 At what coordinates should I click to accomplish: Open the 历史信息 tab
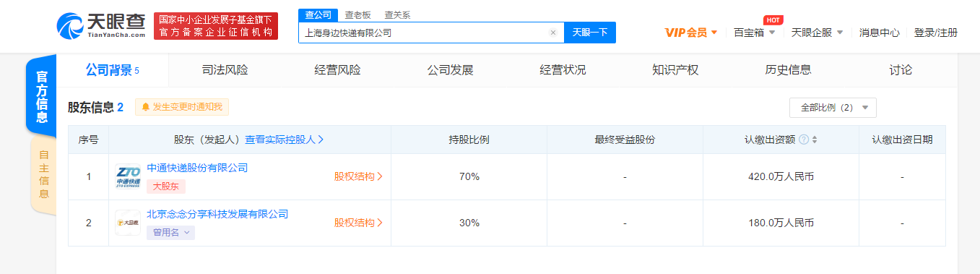pyautogui.click(x=788, y=70)
